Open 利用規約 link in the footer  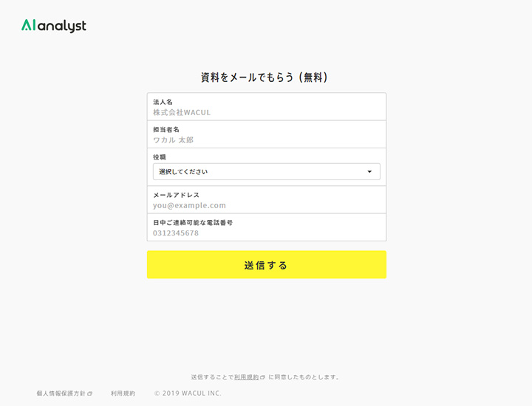(123, 393)
